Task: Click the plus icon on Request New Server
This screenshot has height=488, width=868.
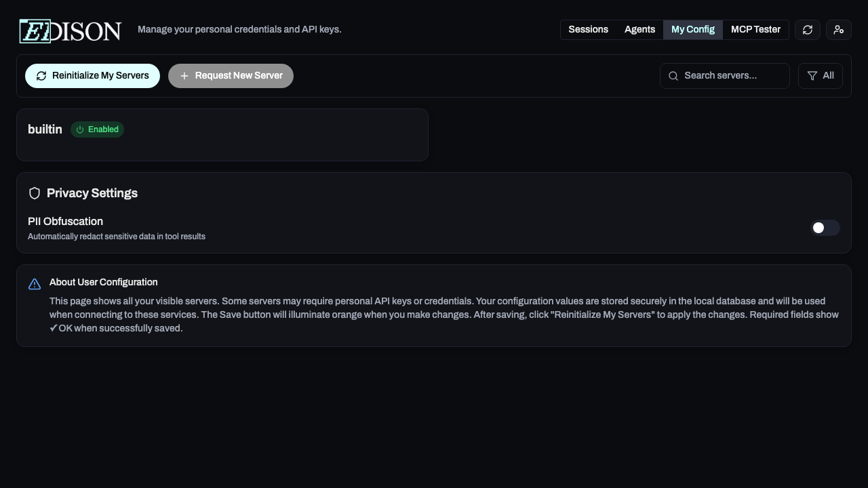Action: click(184, 76)
